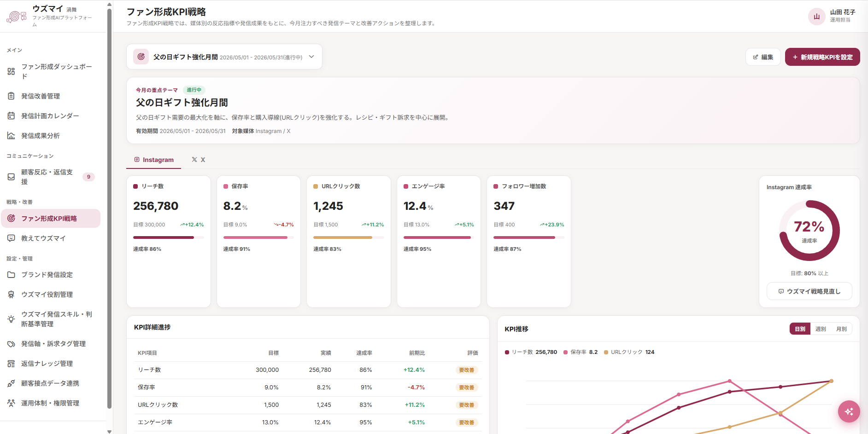Image resolution: width=868 pixels, height=434 pixels.
Task: Click the URLクリック数 orange progress bar
Action: [349, 237]
